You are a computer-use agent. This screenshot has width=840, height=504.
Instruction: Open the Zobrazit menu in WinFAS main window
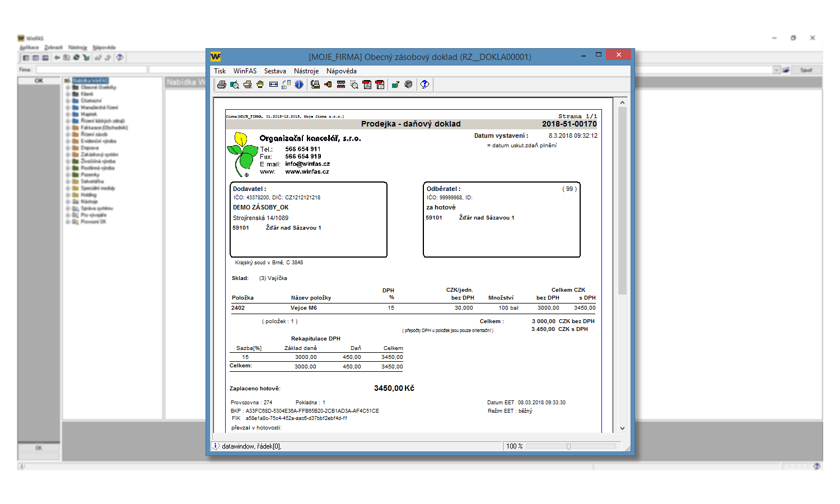tap(53, 48)
